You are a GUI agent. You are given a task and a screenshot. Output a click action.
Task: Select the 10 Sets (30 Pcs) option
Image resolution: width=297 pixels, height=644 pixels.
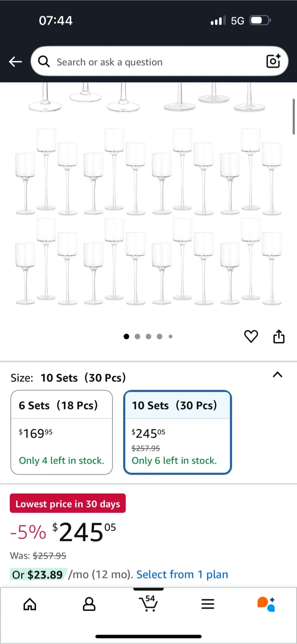coord(178,432)
